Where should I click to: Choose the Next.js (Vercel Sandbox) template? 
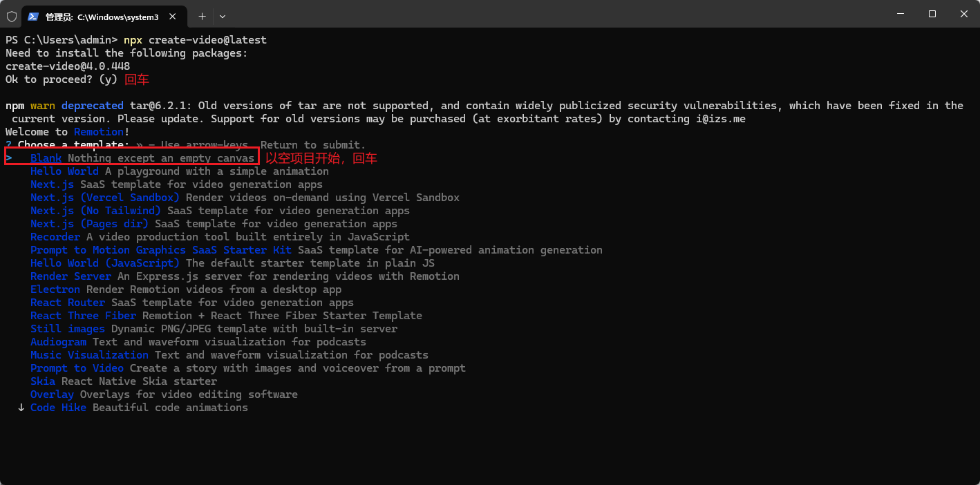(104, 198)
